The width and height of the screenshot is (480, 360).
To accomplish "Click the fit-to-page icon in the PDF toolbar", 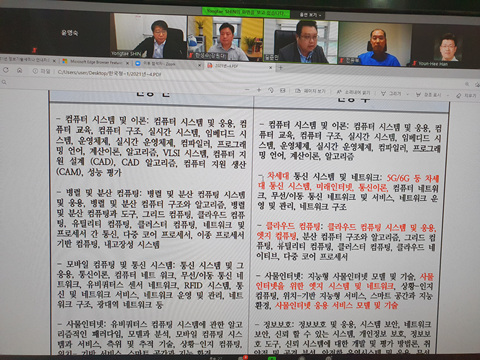I will click(x=283, y=91).
